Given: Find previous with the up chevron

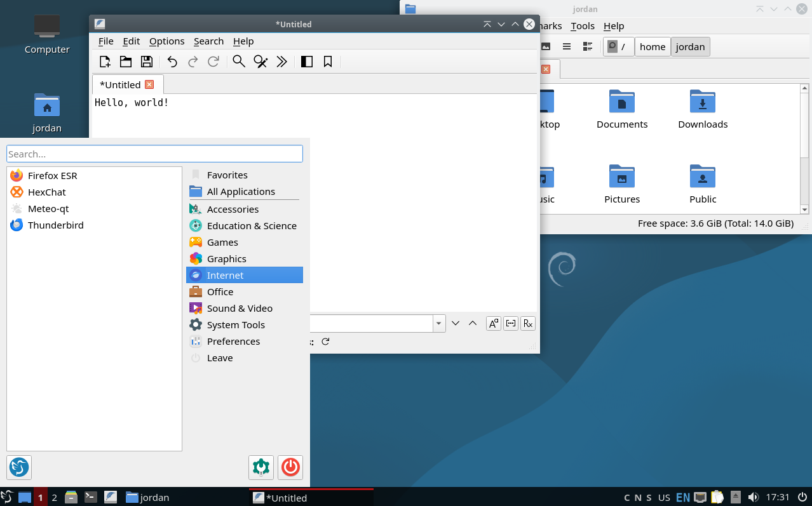Looking at the screenshot, I should click(x=473, y=323).
